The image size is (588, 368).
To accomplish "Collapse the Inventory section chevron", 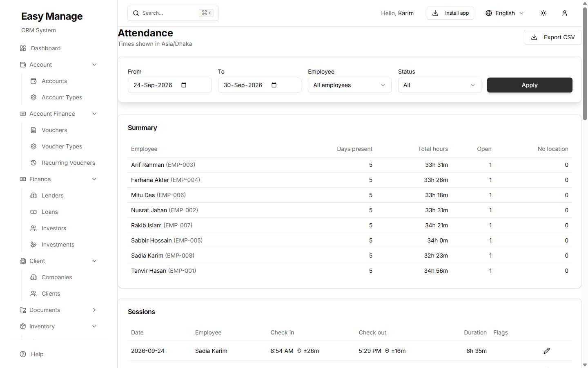I will 94,326.
